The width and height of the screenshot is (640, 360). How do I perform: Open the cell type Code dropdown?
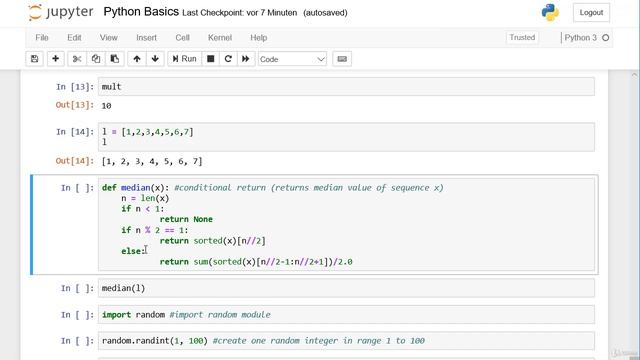click(x=292, y=59)
